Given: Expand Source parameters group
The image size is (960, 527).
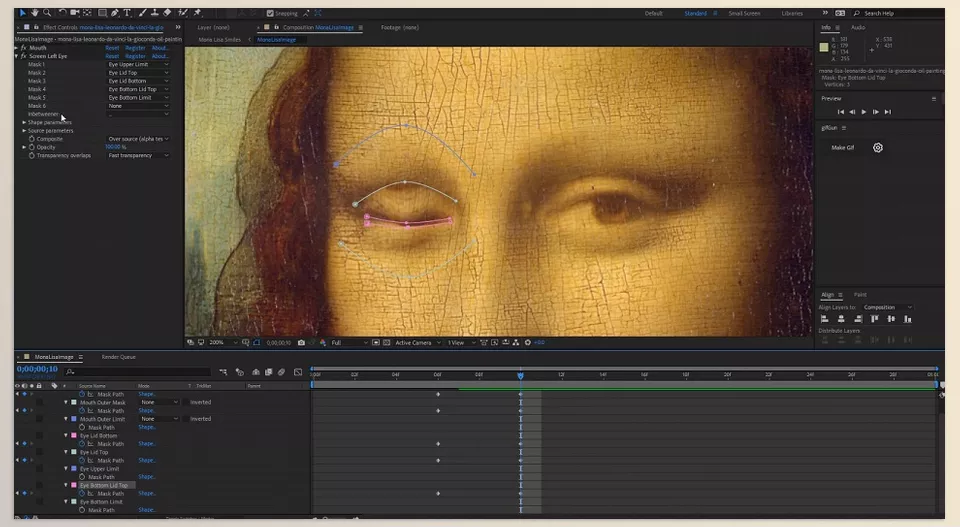Looking at the screenshot, I should coord(24,130).
